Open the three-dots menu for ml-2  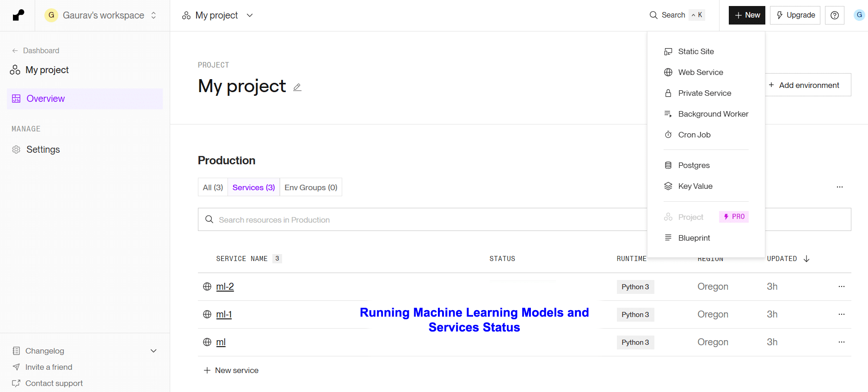point(841,286)
